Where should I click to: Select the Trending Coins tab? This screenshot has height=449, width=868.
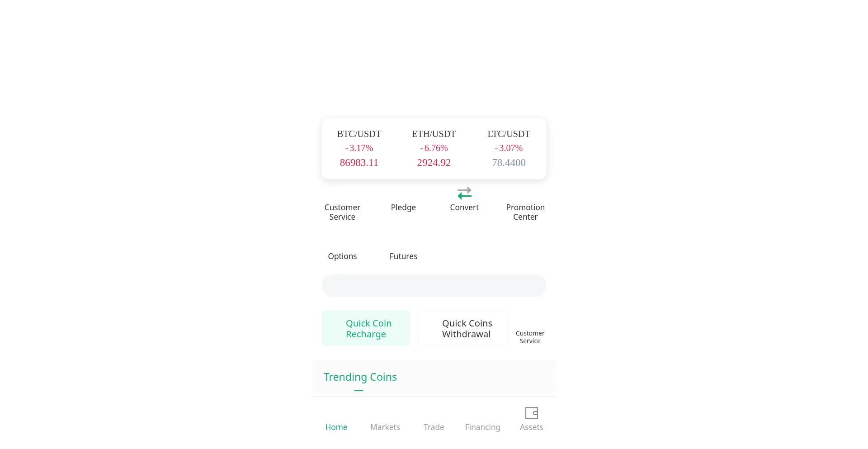pos(360,377)
